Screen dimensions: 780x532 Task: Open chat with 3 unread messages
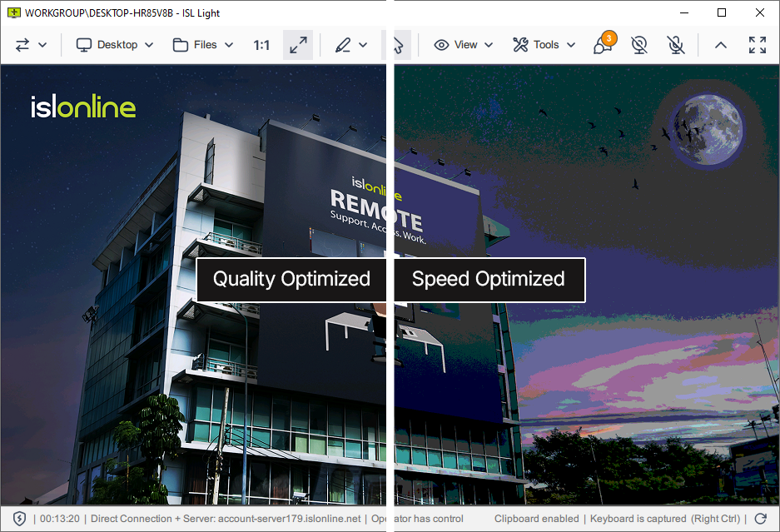pos(603,45)
